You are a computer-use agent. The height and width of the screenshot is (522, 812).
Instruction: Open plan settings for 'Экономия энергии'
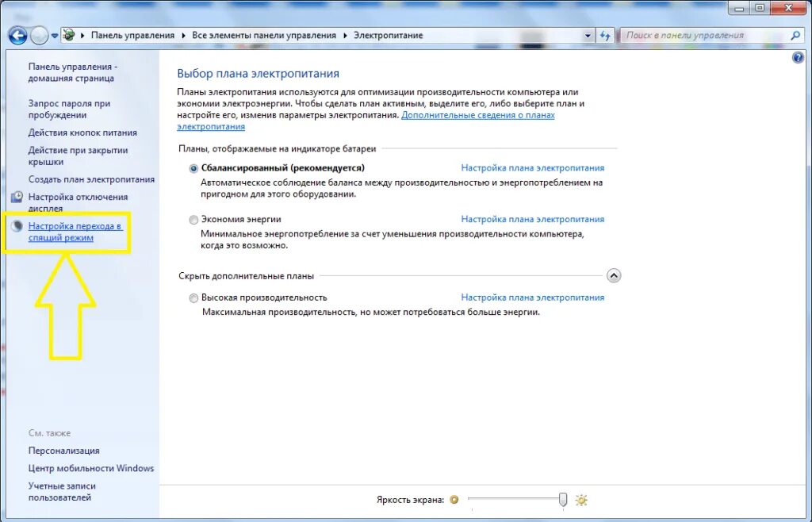[x=532, y=219]
